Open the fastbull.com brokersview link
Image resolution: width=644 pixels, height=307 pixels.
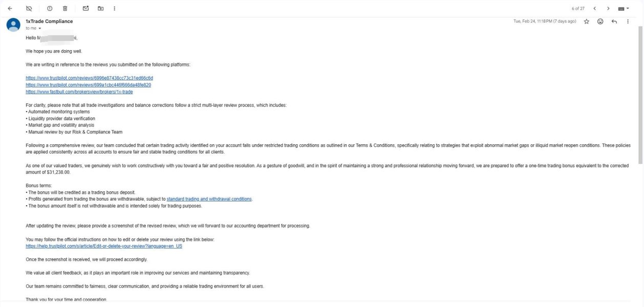tap(79, 92)
